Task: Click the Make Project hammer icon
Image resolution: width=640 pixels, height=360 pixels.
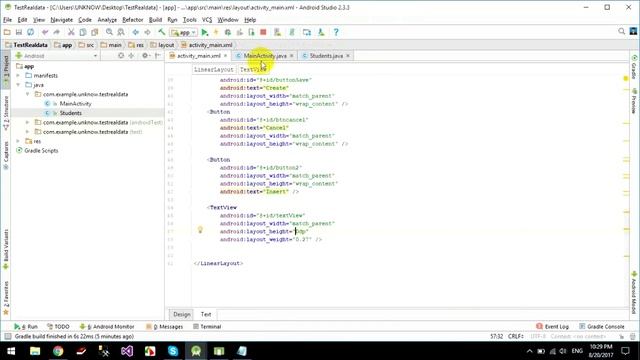Action: 162,32
